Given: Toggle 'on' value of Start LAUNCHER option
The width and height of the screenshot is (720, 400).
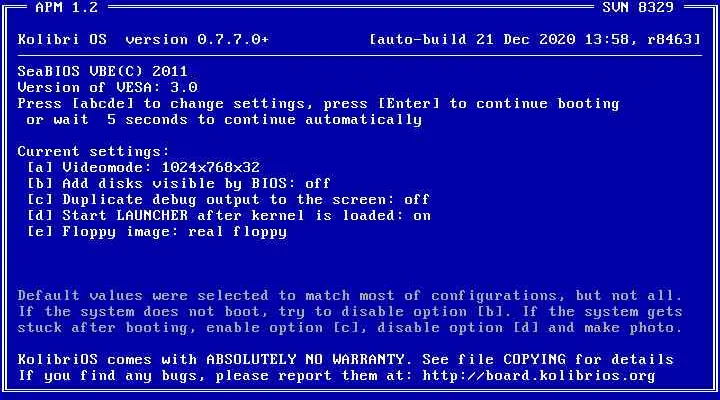Looking at the screenshot, I should pyautogui.click(x=422, y=215).
